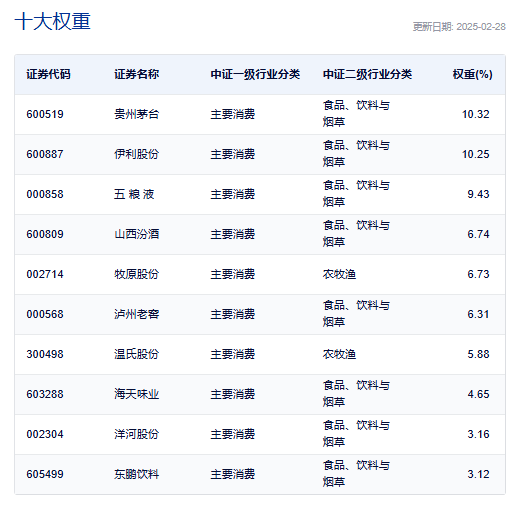The height and width of the screenshot is (518, 524).
Task: Click 牧原股份 in the table
Action: (x=136, y=274)
